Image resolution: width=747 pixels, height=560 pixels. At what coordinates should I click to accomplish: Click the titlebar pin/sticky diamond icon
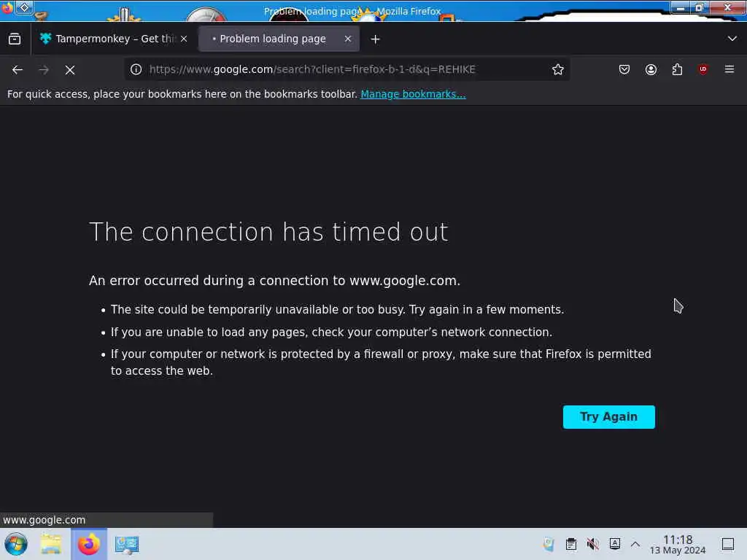pos(24,7)
